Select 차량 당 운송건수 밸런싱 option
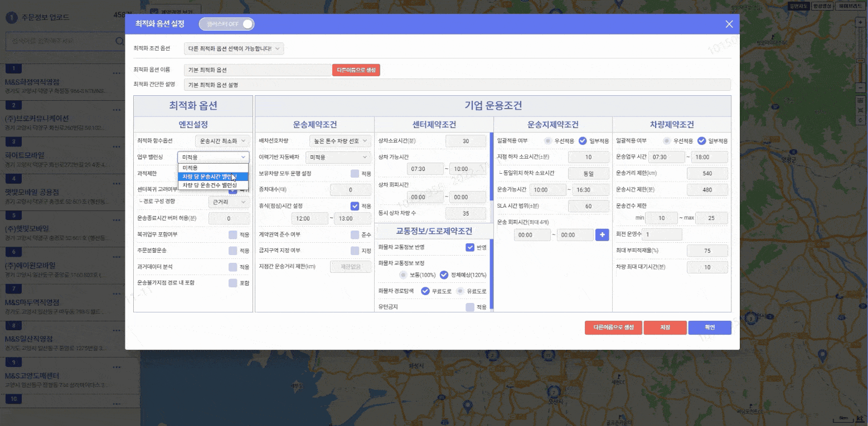This screenshot has height=426, width=868. (212, 185)
